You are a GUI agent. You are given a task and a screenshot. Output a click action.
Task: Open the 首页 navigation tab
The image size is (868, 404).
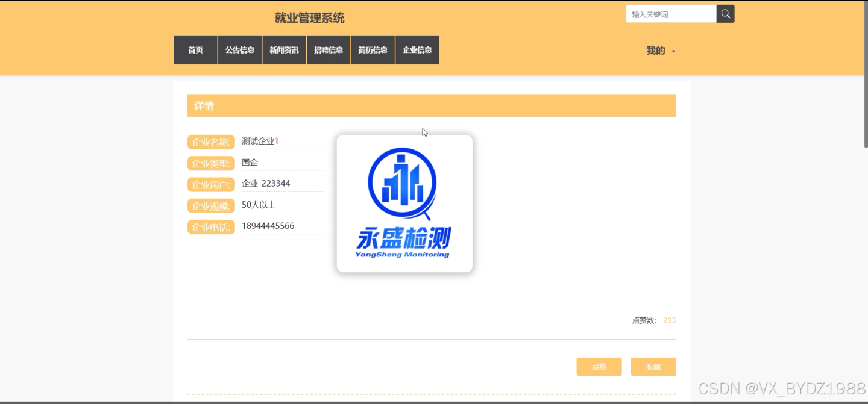click(195, 50)
